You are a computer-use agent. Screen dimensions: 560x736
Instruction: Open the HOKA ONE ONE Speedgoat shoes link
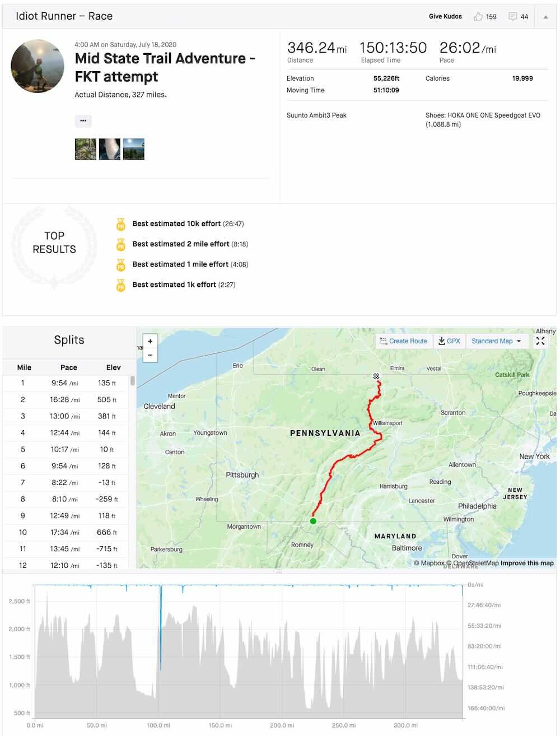[483, 120]
